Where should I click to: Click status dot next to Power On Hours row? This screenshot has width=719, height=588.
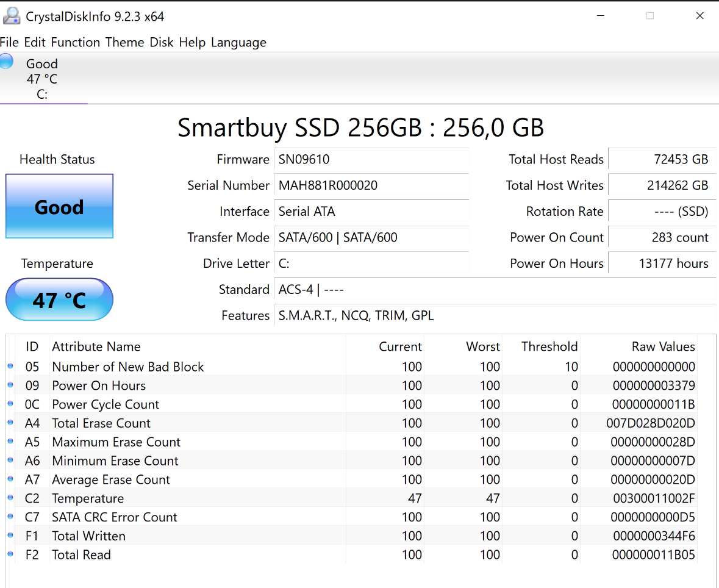point(10,385)
